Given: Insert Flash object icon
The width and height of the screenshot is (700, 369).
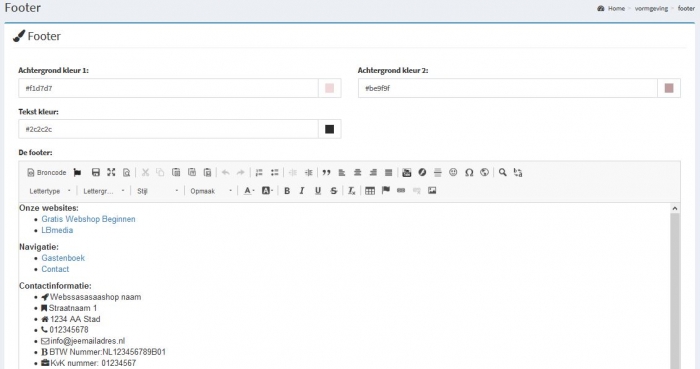Looking at the screenshot, I should coord(422,172).
